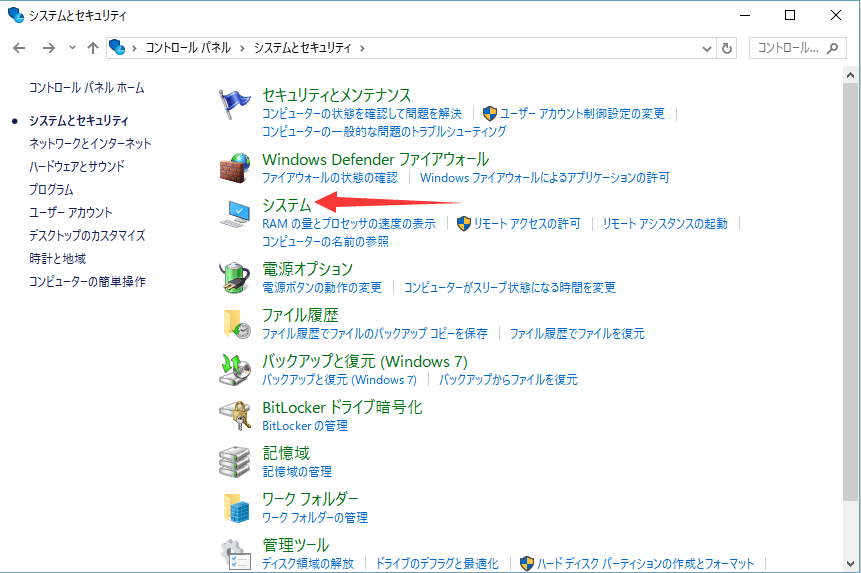861x573 pixels.
Task: Refresh the address bar view
Action: 727,48
